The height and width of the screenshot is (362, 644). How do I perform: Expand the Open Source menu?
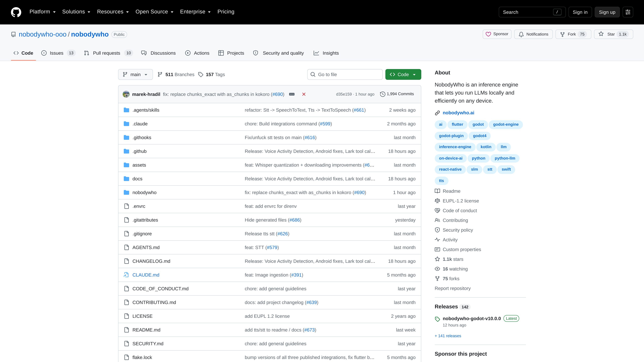[x=154, y=12]
